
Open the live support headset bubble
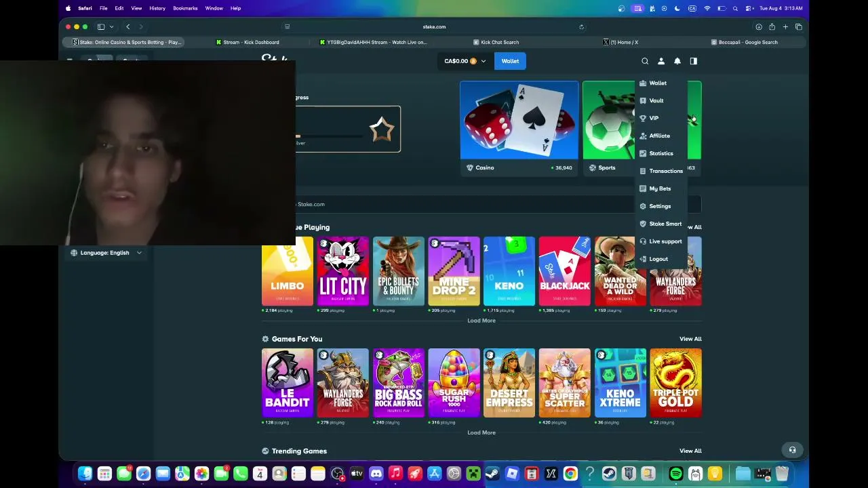[792, 450]
